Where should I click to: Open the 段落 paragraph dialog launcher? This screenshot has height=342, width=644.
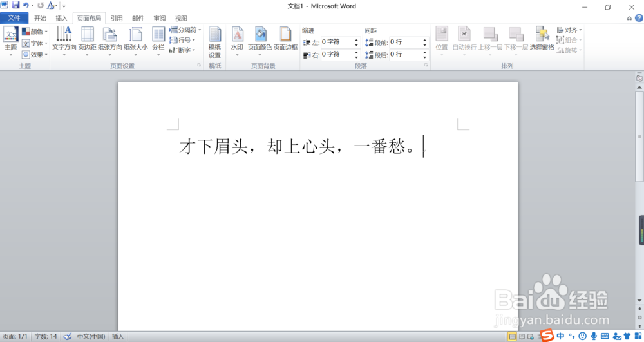pos(426,65)
